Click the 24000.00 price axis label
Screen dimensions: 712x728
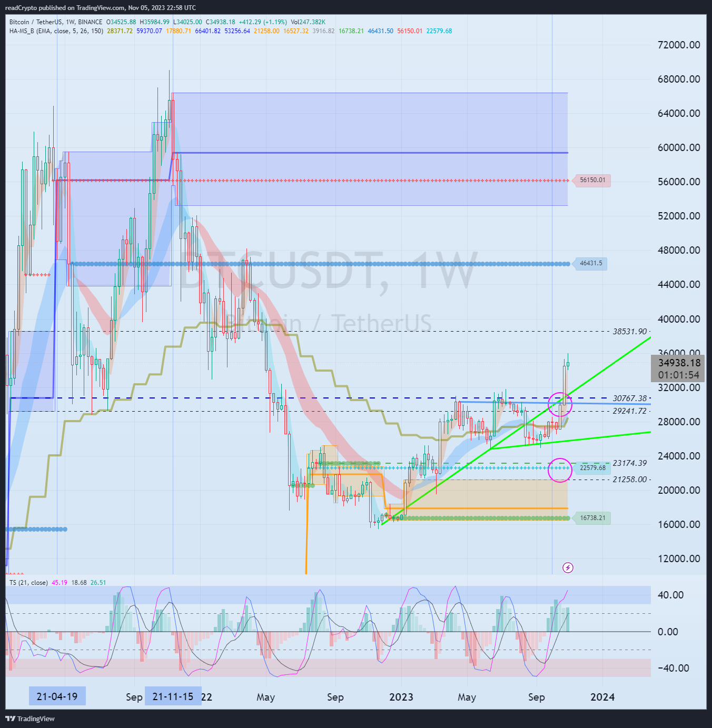[x=679, y=456]
